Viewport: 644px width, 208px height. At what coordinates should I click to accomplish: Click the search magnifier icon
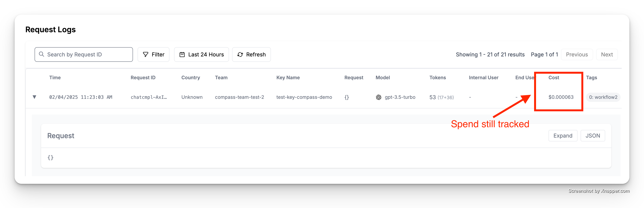41,54
